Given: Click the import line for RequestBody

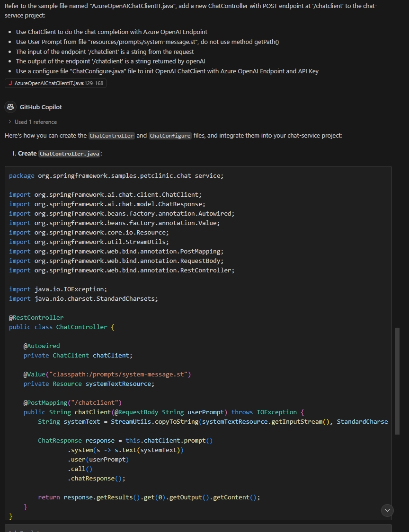Looking at the screenshot, I should [x=116, y=261].
